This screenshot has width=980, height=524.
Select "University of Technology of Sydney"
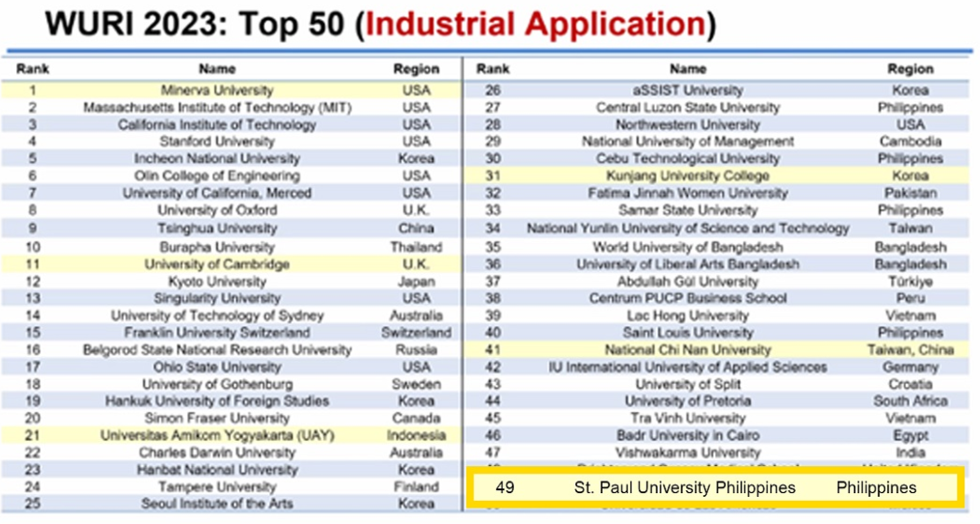(x=217, y=316)
